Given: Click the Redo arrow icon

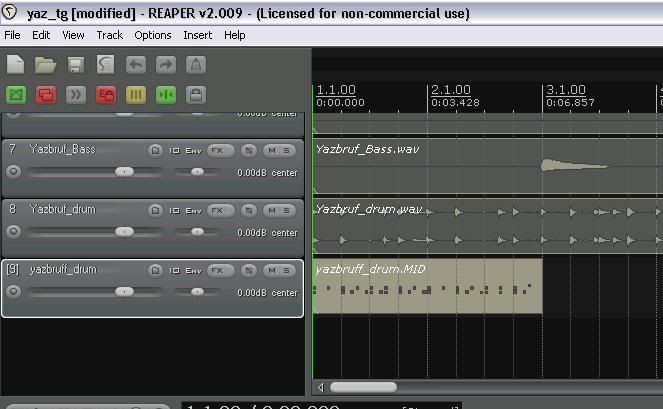Looking at the screenshot, I should (166, 65).
